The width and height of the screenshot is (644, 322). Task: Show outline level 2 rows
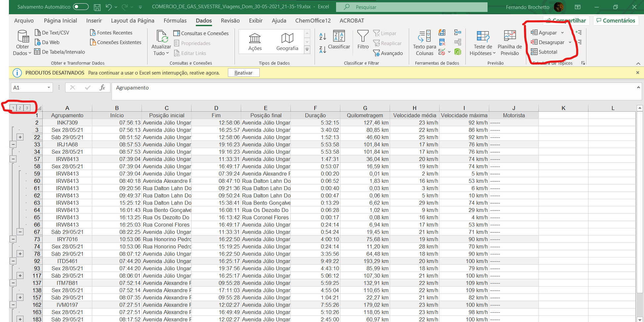[20, 108]
